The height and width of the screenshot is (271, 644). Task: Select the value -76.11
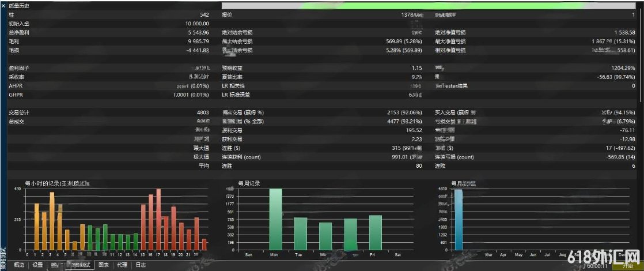tap(628, 130)
